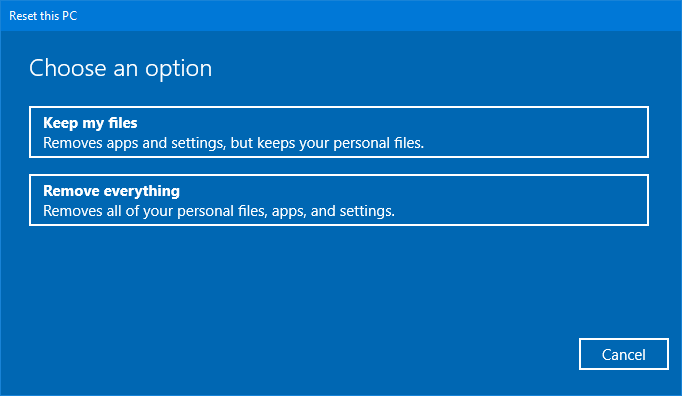Image resolution: width=682 pixels, height=396 pixels.
Task: Choose the Keep my files option
Action: [339, 132]
